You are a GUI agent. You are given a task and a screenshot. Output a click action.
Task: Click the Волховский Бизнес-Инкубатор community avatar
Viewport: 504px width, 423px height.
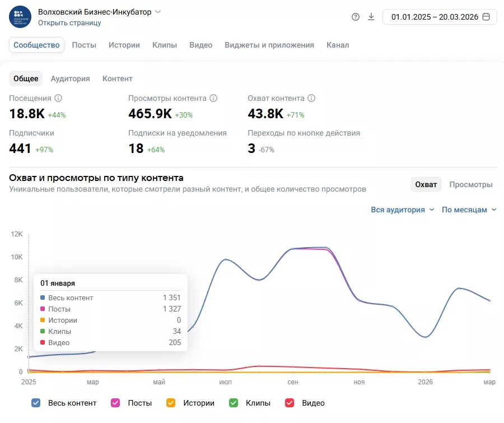(20, 17)
